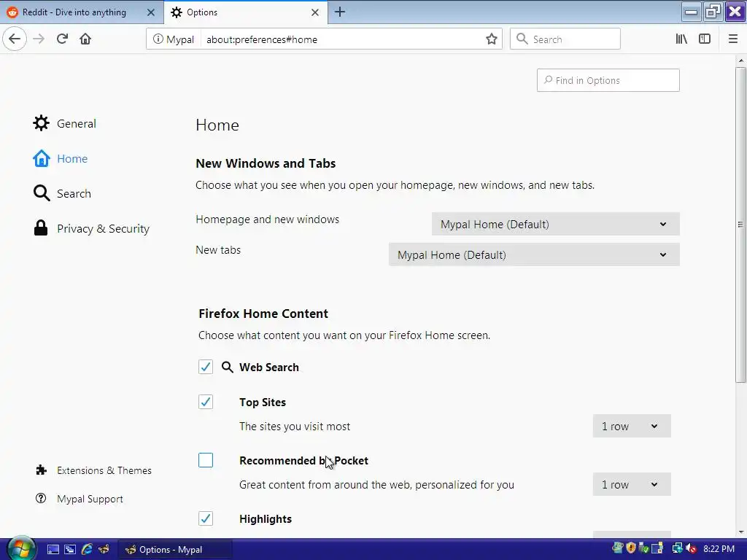This screenshot has height=560, width=747.
Task: Click the Find in Options field
Action: coord(608,80)
